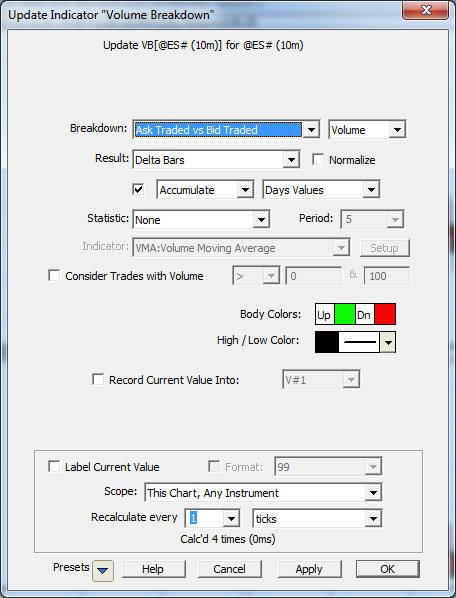Click the Recalculate every value field
Image resolution: width=456 pixels, height=598 pixels.
tap(204, 519)
